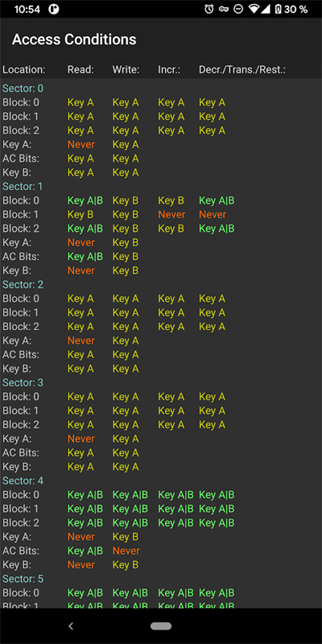Tap the home pill navigation button
322x644 pixels.
pyautogui.click(x=161, y=626)
